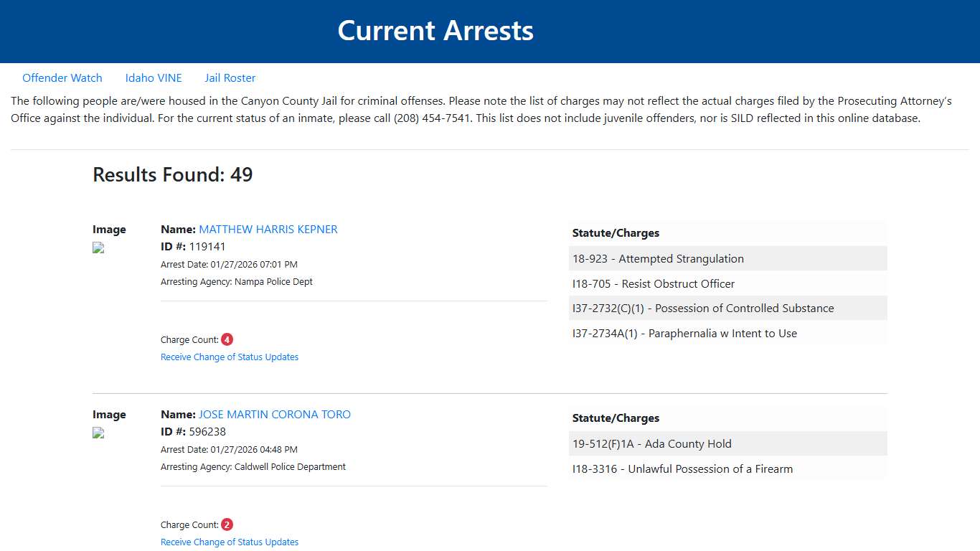Open JOSE MARTIN CORONA TORO's detail page

tap(274, 414)
